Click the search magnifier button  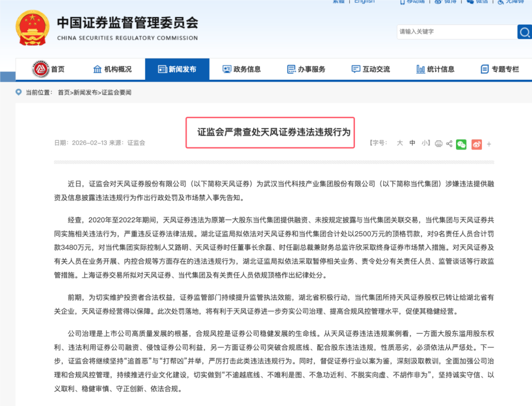tap(525, 32)
